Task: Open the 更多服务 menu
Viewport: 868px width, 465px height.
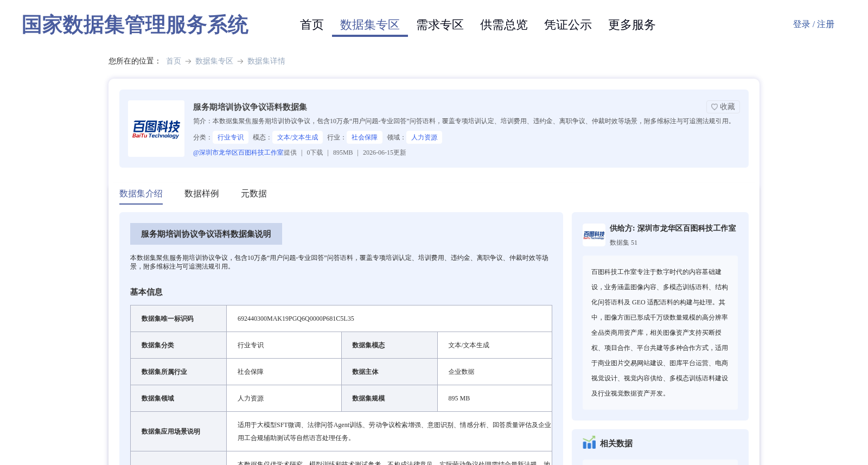Action: point(632,25)
